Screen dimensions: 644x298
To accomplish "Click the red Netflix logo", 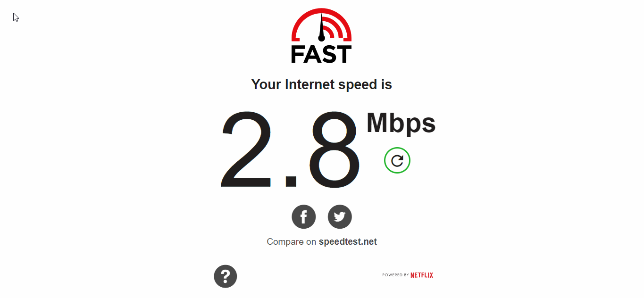I will [422, 275].
